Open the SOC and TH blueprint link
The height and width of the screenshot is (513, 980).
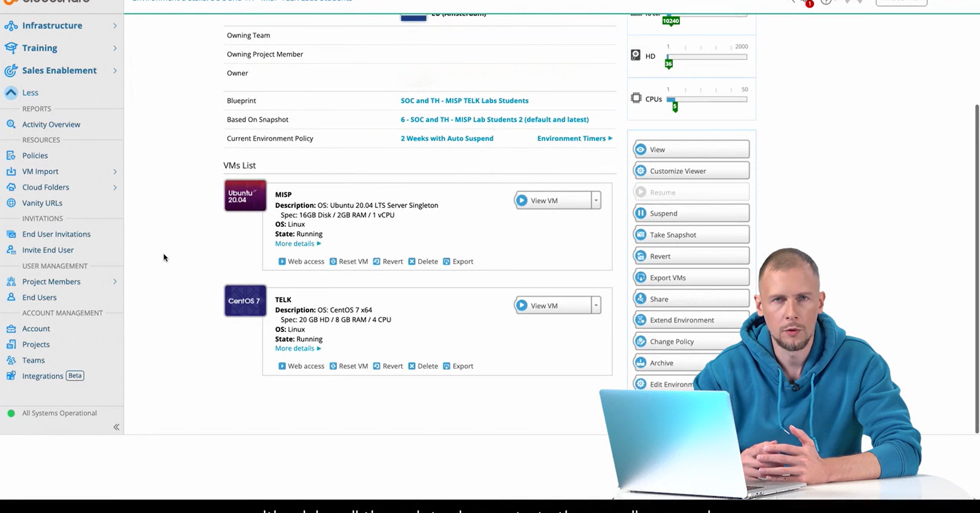464,101
